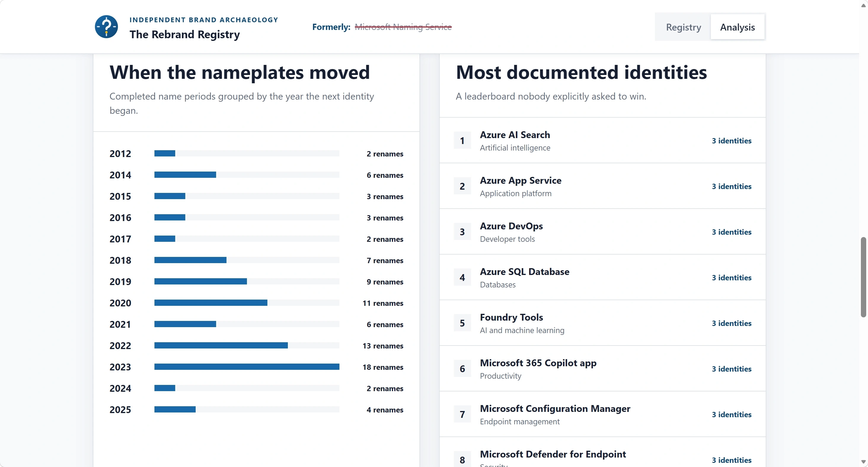Image resolution: width=868 pixels, height=467 pixels.
Task: Click the rank 5 number badge
Action: coord(462,323)
